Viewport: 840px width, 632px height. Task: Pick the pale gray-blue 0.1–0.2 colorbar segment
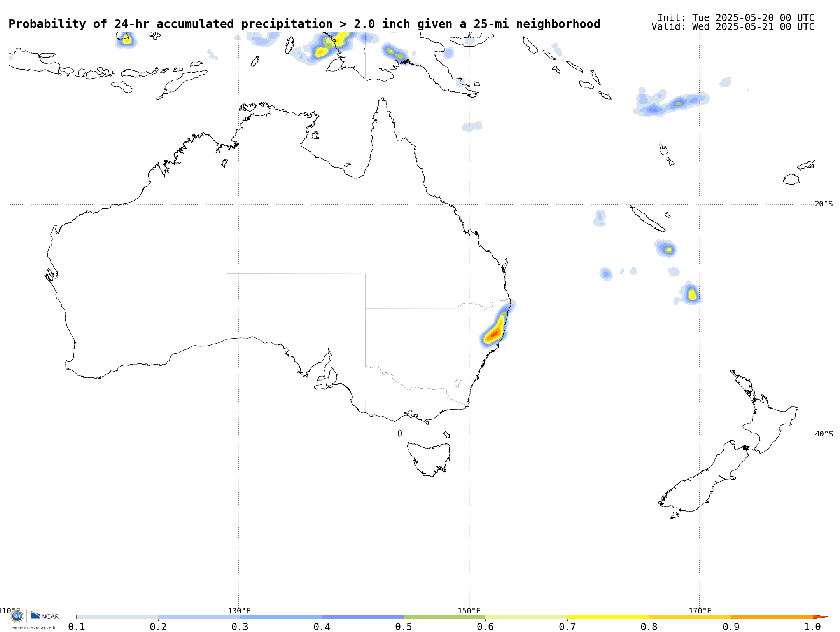click(x=117, y=617)
